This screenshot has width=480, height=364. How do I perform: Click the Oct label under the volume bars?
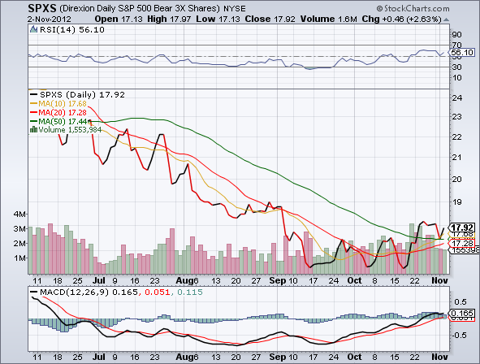[354, 281]
